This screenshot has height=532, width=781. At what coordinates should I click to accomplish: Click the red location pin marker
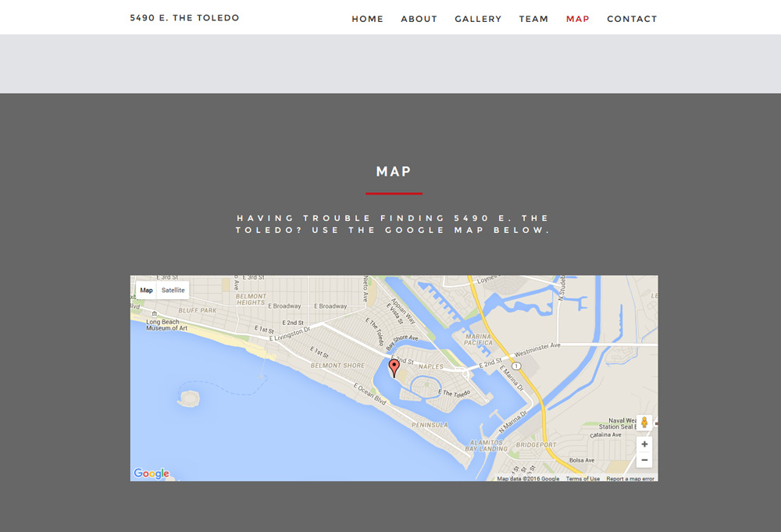coord(394,368)
